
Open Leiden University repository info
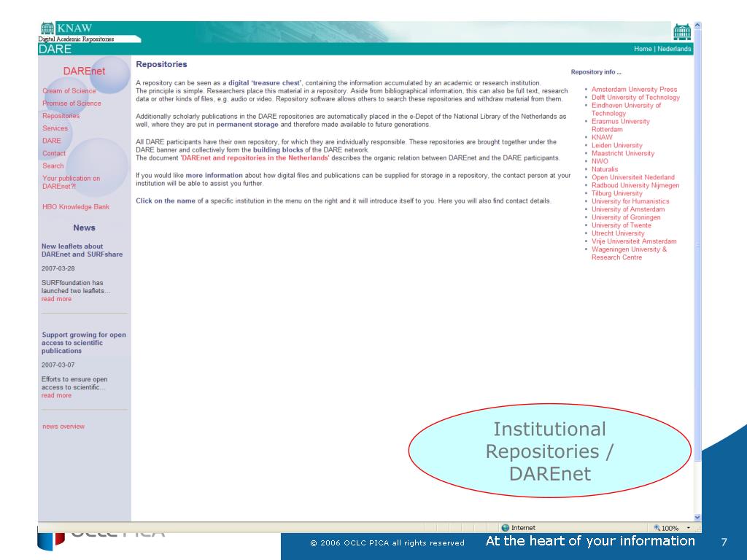click(617, 145)
